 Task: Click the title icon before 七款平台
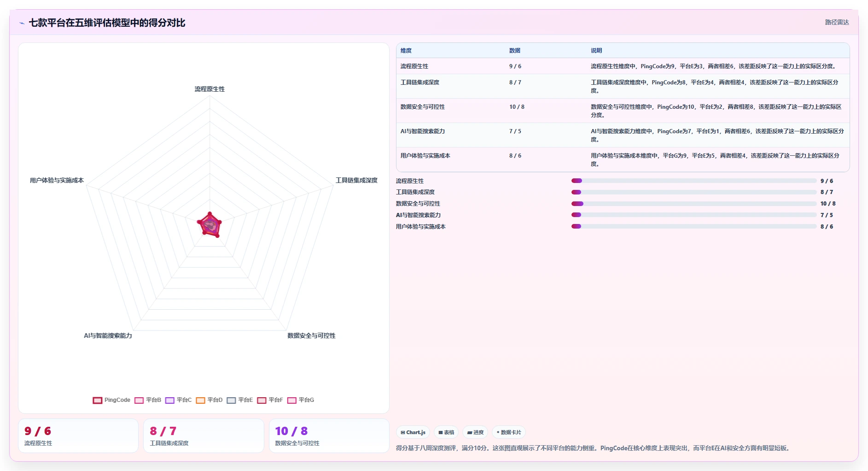click(22, 23)
